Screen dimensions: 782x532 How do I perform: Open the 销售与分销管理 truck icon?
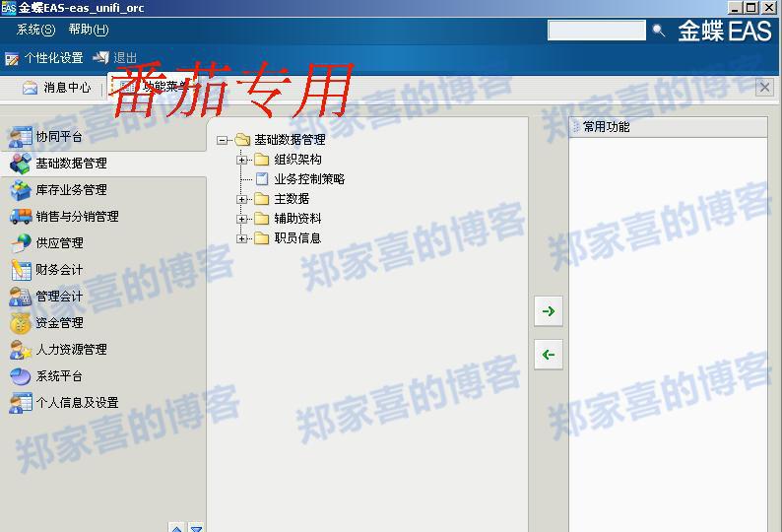[x=21, y=217]
